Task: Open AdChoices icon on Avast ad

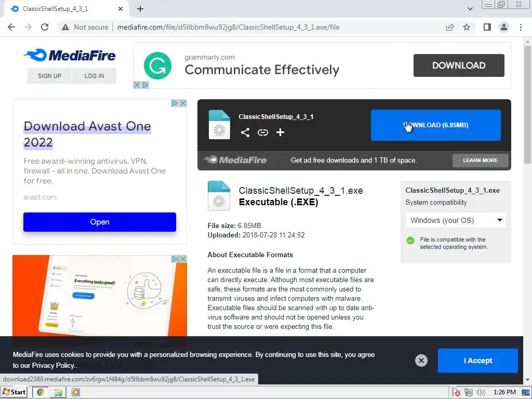Action: coord(175,103)
